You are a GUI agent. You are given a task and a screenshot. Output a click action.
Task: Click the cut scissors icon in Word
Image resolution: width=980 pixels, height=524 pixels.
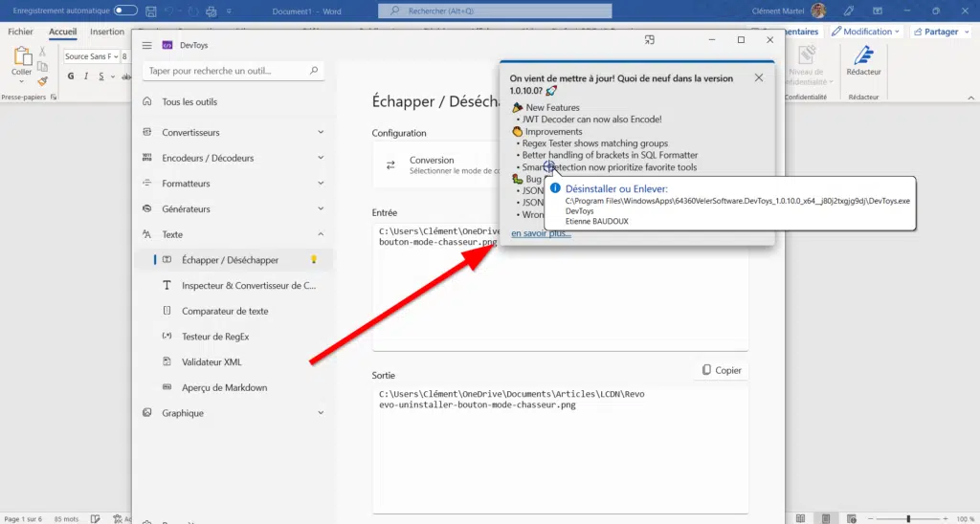click(x=42, y=52)
